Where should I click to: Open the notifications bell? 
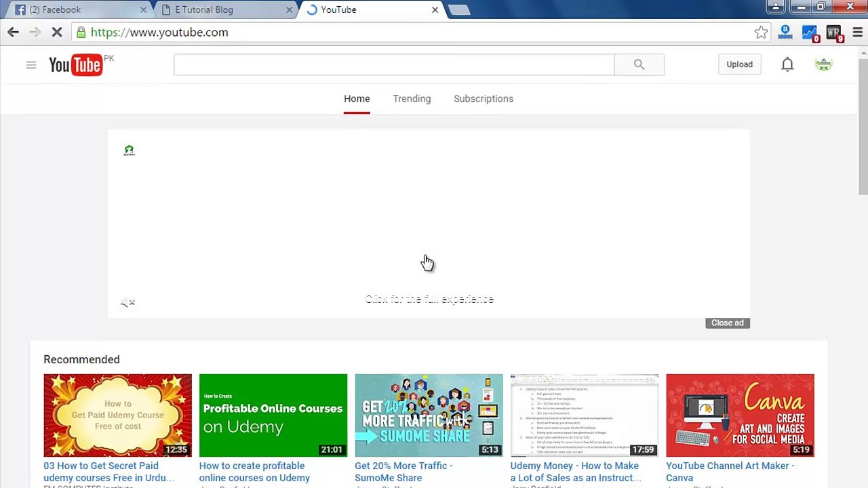(x=787, y=64)
